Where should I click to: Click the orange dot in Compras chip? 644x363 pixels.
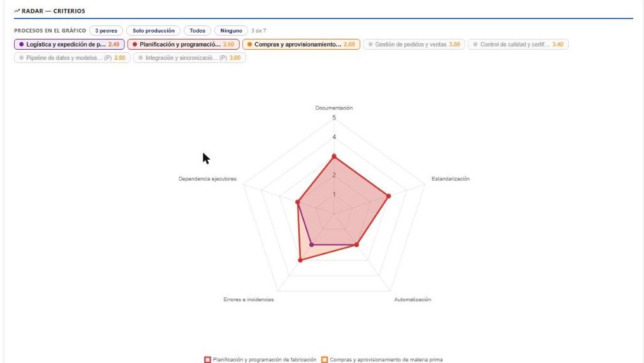pyautogui.click(x=249, y=45)
